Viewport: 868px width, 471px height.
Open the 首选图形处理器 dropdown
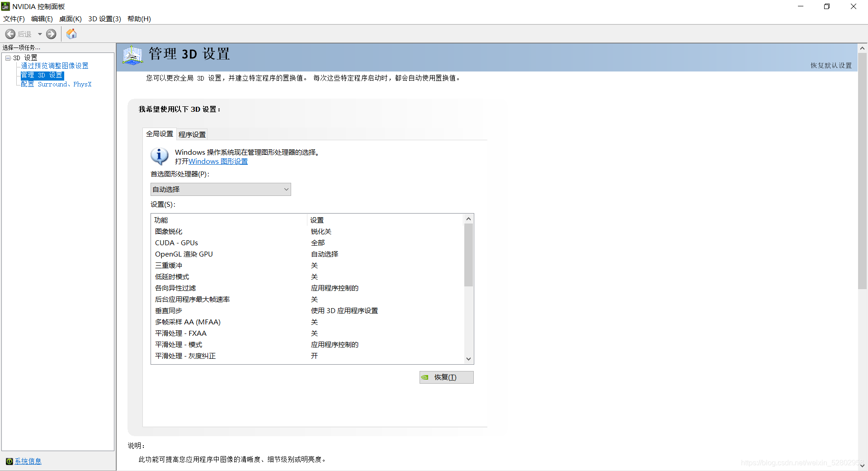pyautogui.click(x=220, y=189)
